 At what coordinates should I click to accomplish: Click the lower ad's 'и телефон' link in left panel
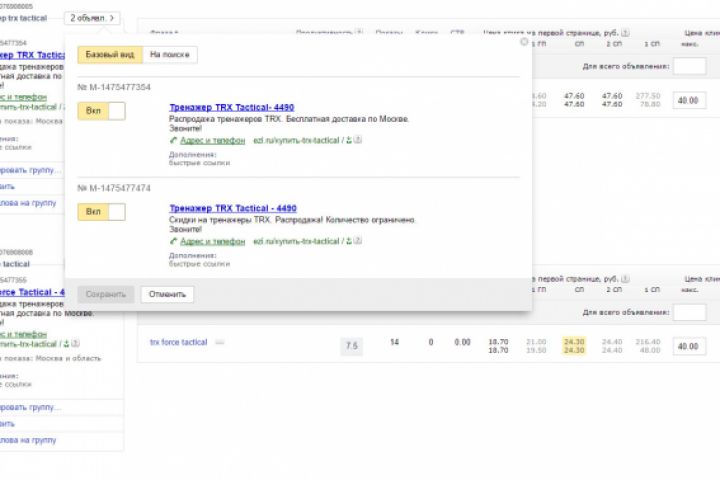[x=23, y=334]
